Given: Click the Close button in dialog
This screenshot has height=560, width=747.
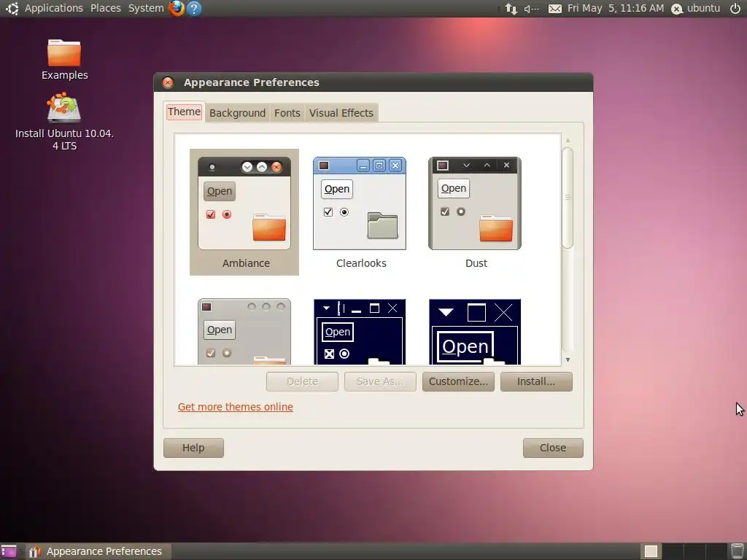Looking at the screenshot, I should (553, 448).
